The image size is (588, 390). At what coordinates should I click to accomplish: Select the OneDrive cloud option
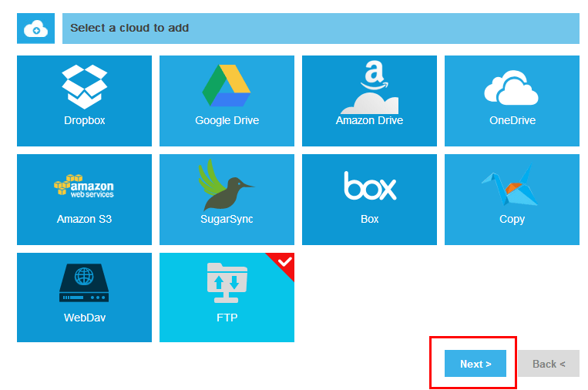512,101
